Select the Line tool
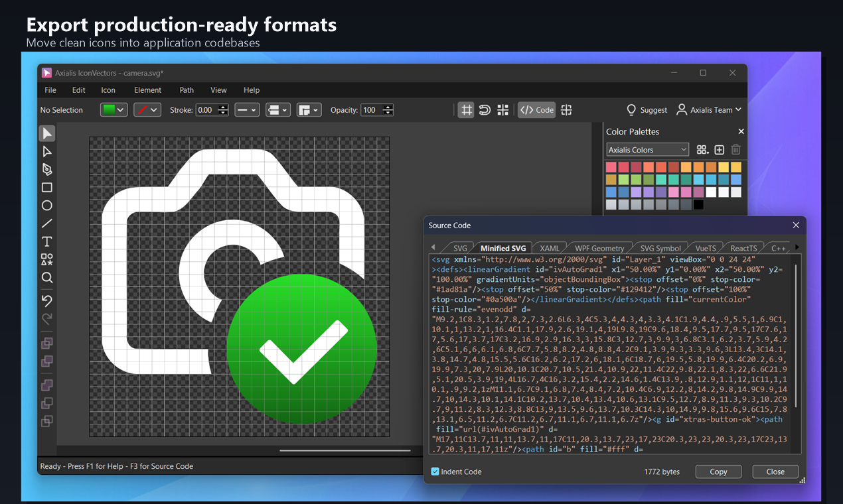The height and width of the screenshot is (504, 843). [x=47, y=223]
